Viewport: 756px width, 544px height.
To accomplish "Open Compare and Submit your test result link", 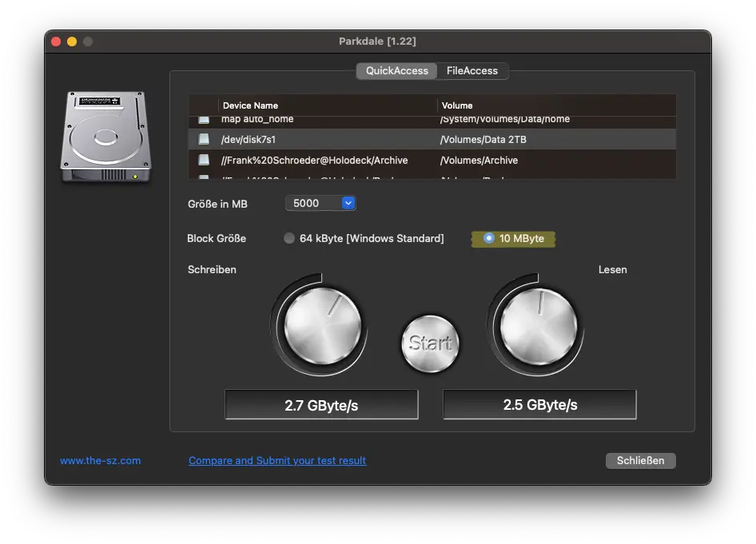I will click(x=277, y=461).
